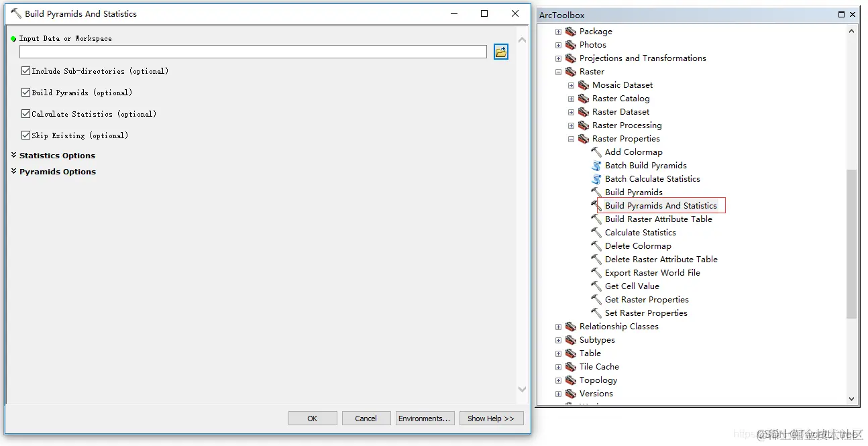Close the ArcToolbox panel
868x446 pixels.
(853, 15)
